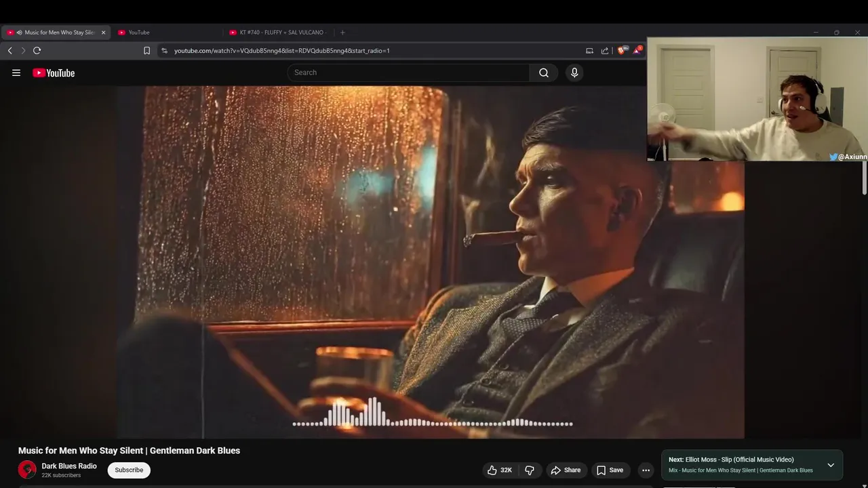This screenshot has height=488, width=868.
Task: Click the 22K subscribers text
Action: [x=61, y=476]
